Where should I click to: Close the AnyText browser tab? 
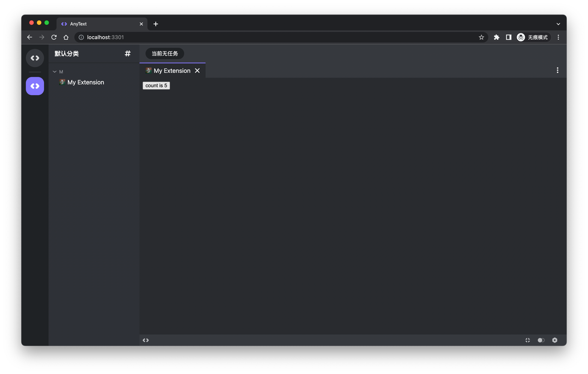click(x=141, y=24)
